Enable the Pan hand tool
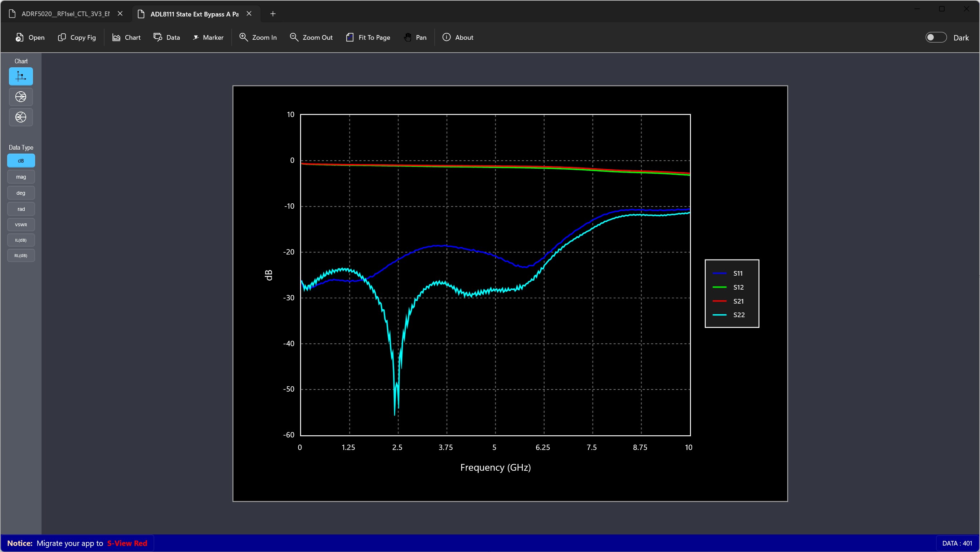The height and width of the screenshot is (552, 980). [415, 37]
